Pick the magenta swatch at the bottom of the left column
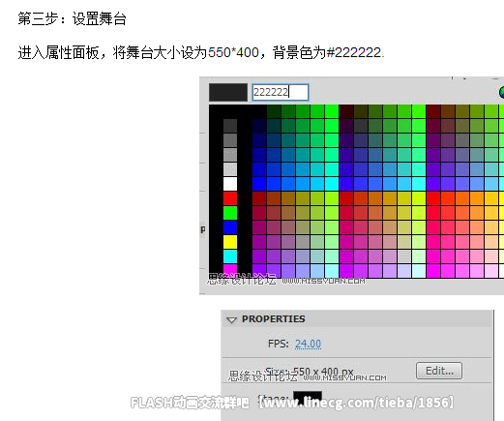Image resolution: width=504 pixels, height=421 pixels. point(230,270)
